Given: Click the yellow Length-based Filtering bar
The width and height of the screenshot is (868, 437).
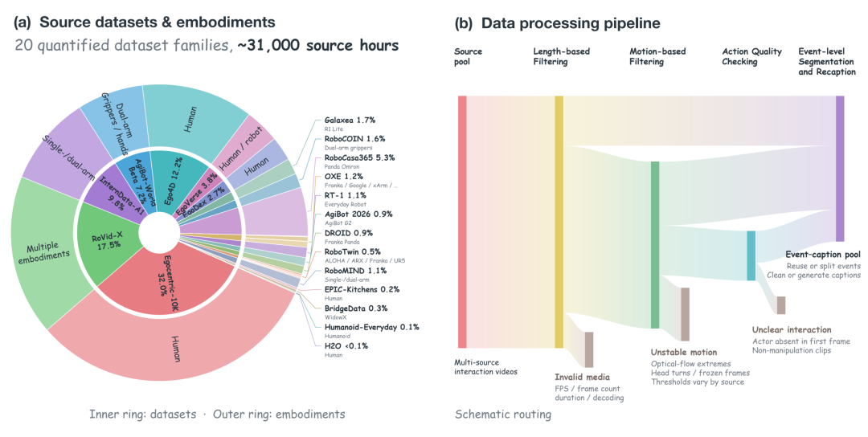Looking at the screenshot, I should tap(559, 222).
